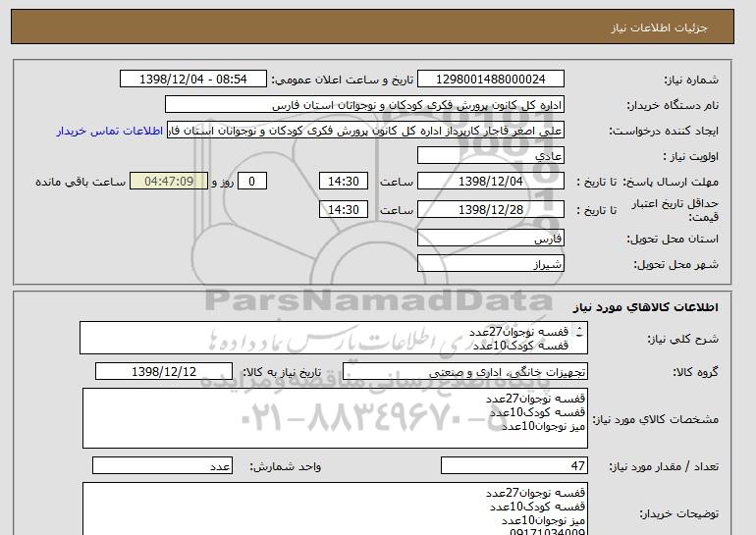Viewport: 756px width, 535px height.
Task: Click the phone number 09171034009 in buyer notes
Action: pyautogui.click(x=548, y=532)
